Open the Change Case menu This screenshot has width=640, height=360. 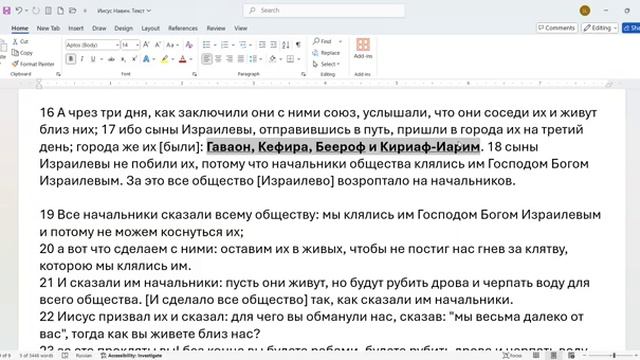click(x=172, y=45)
